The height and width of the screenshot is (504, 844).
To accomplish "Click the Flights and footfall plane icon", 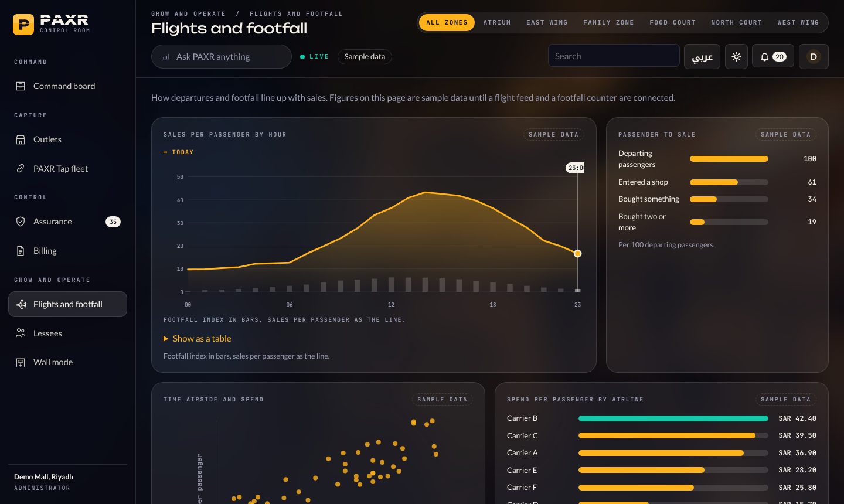I will (21, 304).
